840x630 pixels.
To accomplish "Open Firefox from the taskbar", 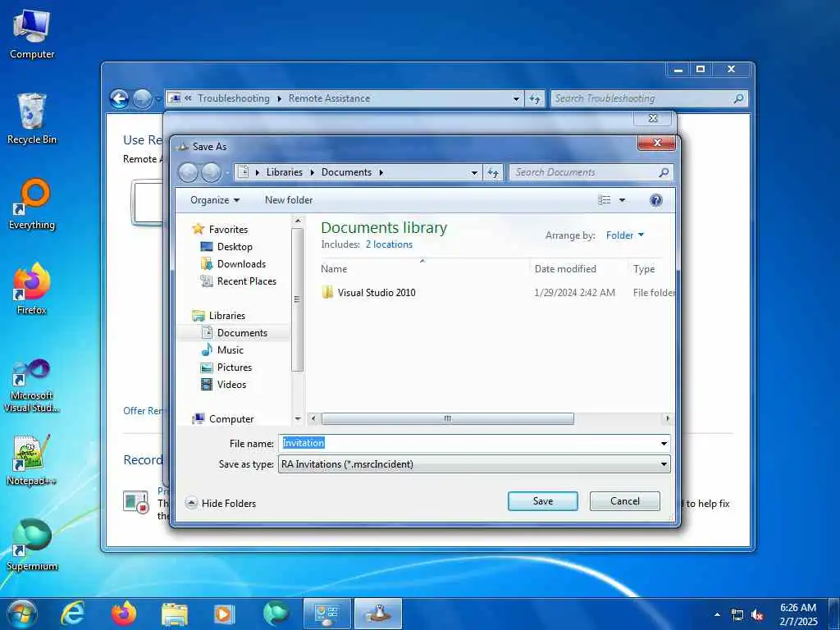I will click(x=124, y=614).
